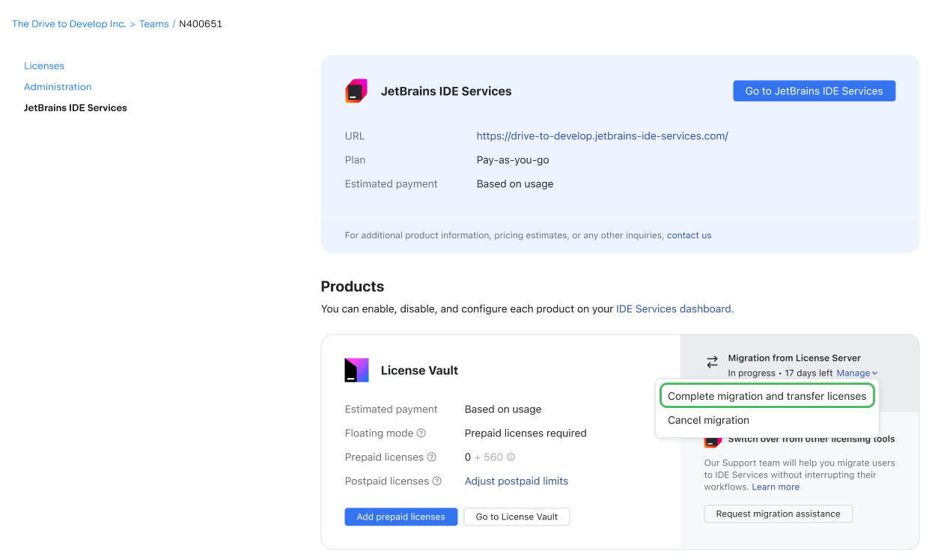Image resolution: width=944 pixels, height=560 pixels.
Task: Click Request migration assistance
Action: coord(778,514)
